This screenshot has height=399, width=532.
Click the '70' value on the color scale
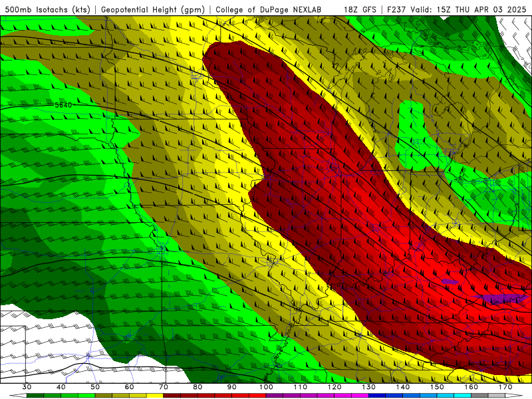tap(163, 387)
